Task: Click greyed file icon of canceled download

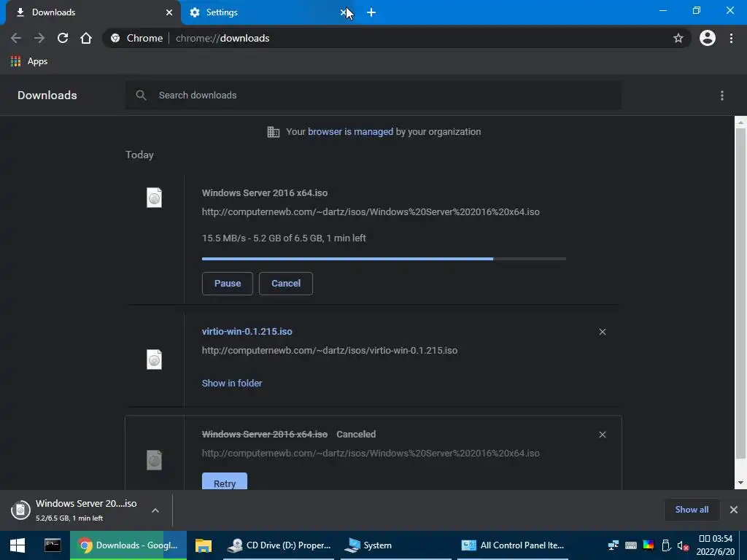Action: [154, 460]
